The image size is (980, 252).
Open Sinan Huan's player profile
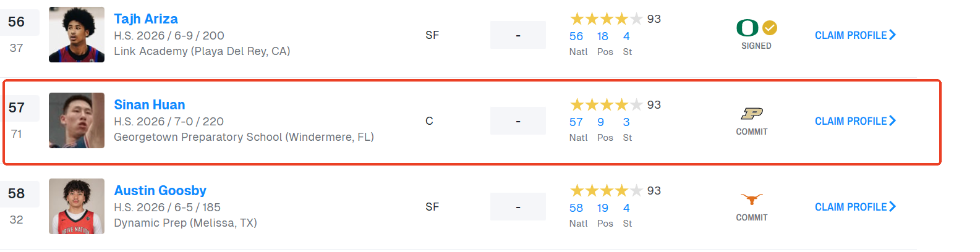(x=150, y=105)
